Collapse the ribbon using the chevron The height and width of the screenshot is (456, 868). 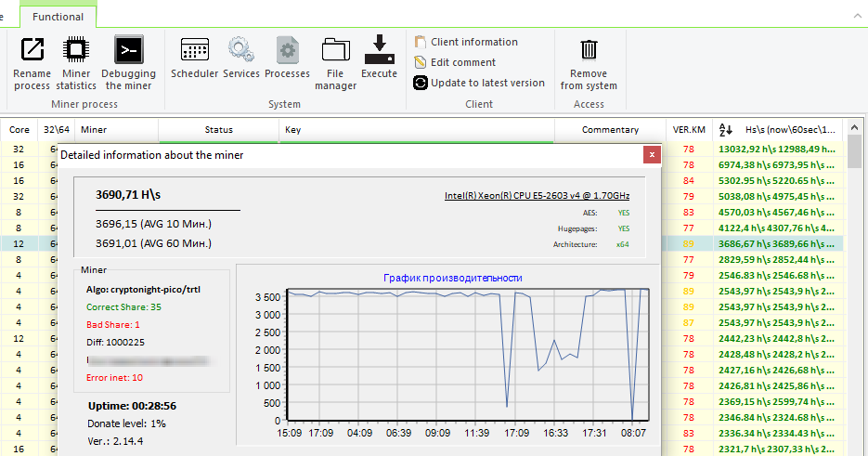(858, 17)
